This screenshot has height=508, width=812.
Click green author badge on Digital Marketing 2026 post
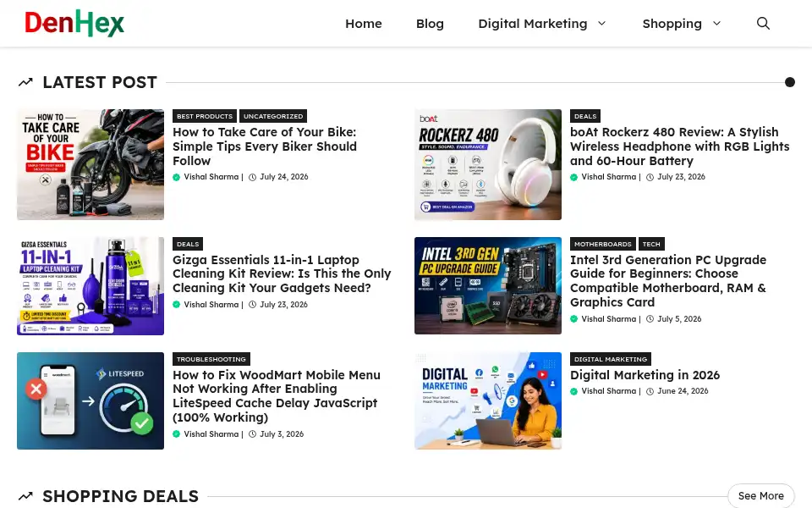(x=573, y=391)
